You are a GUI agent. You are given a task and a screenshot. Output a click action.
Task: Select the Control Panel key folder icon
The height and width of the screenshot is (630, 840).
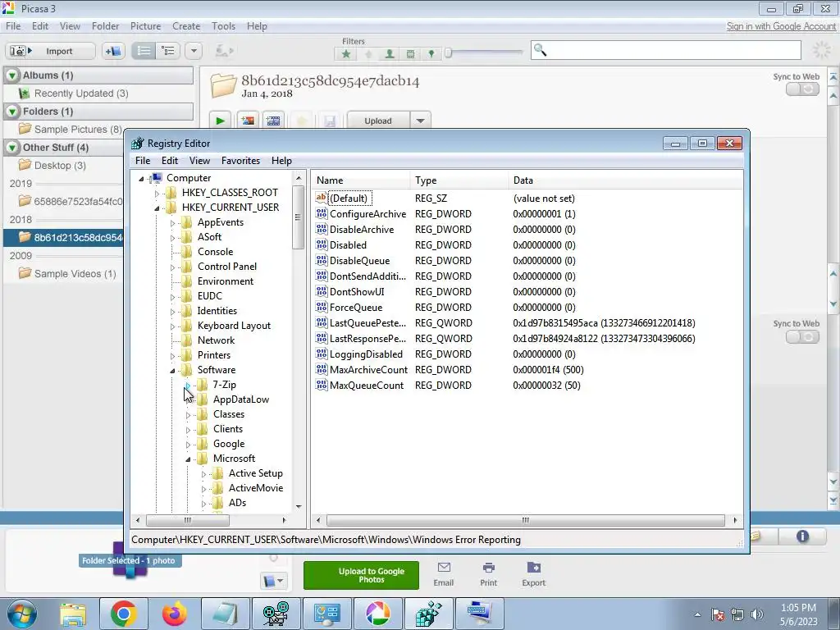point(186,267)
